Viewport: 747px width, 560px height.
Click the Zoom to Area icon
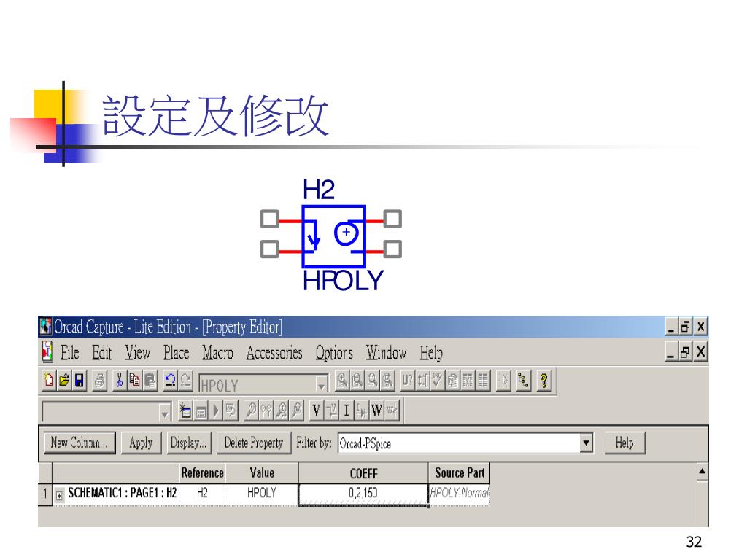click(x=372, y=381)
